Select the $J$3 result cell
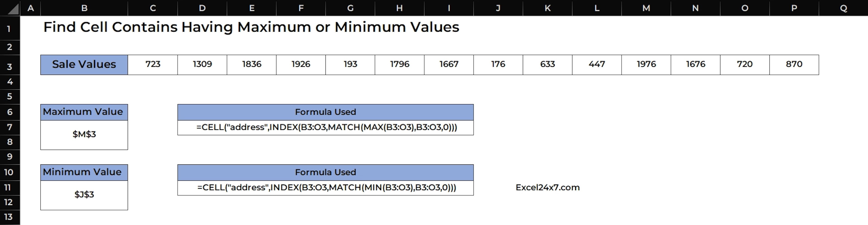 pyautogui.click(x=84, y=195)
